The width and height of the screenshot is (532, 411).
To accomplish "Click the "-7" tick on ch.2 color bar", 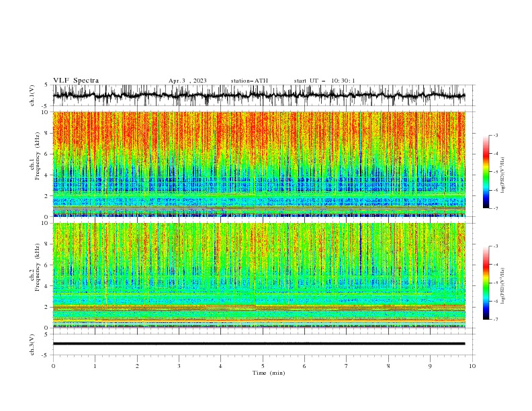I will [496, 320].
